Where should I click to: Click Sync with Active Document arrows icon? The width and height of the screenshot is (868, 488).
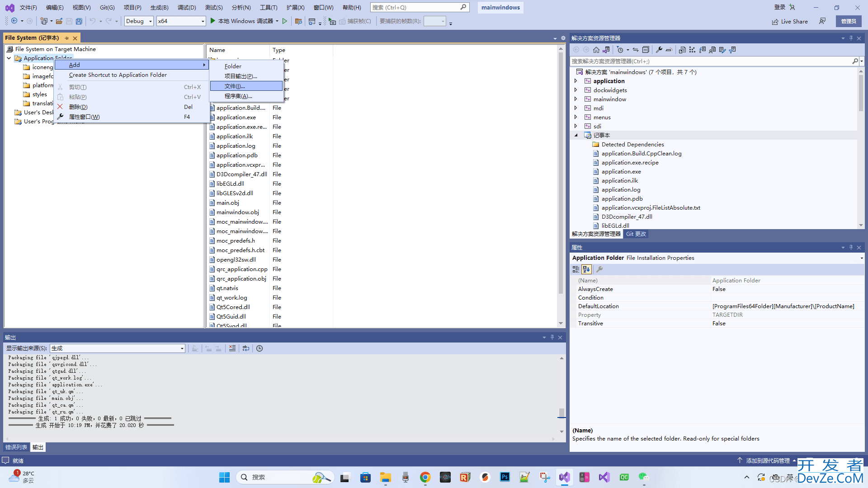tap(636, 50)
